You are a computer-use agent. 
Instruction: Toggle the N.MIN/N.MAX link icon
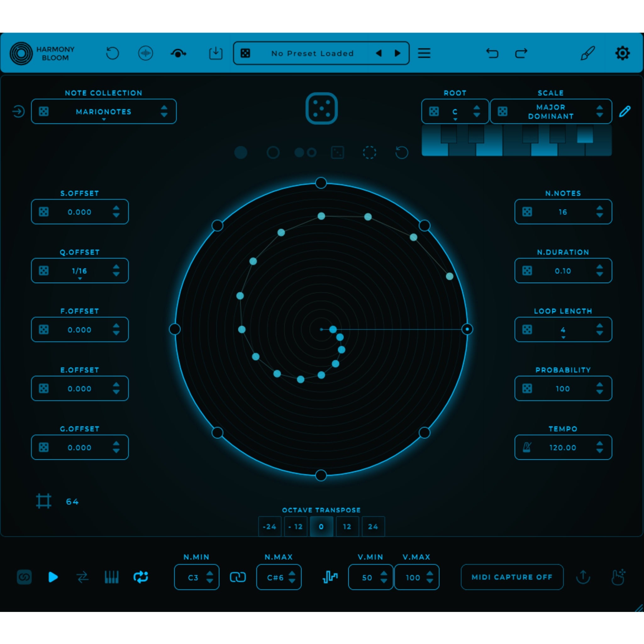(238, 577)
